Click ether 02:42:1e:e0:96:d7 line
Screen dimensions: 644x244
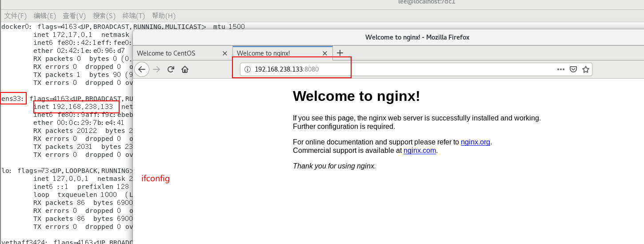pos(79,51)
